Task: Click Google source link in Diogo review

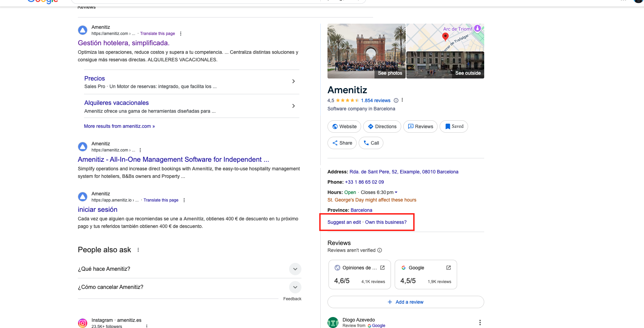Action: click(x=377, y=326)
